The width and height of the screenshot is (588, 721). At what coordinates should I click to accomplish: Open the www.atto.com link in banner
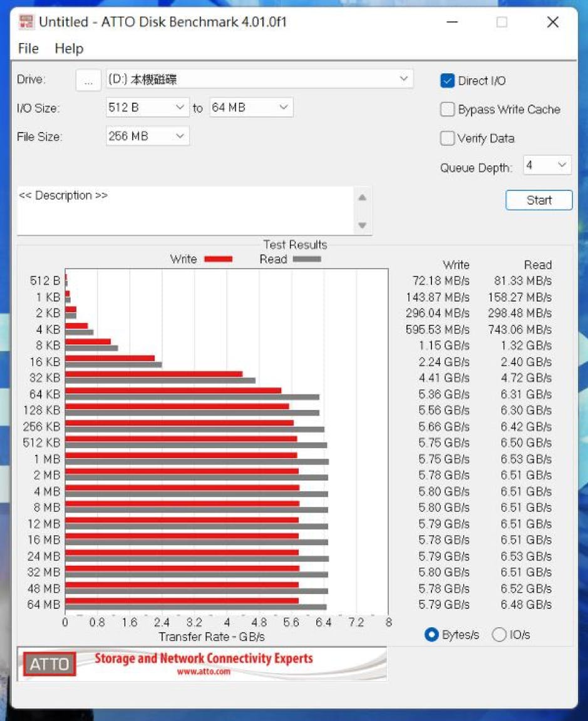point(204,672)
